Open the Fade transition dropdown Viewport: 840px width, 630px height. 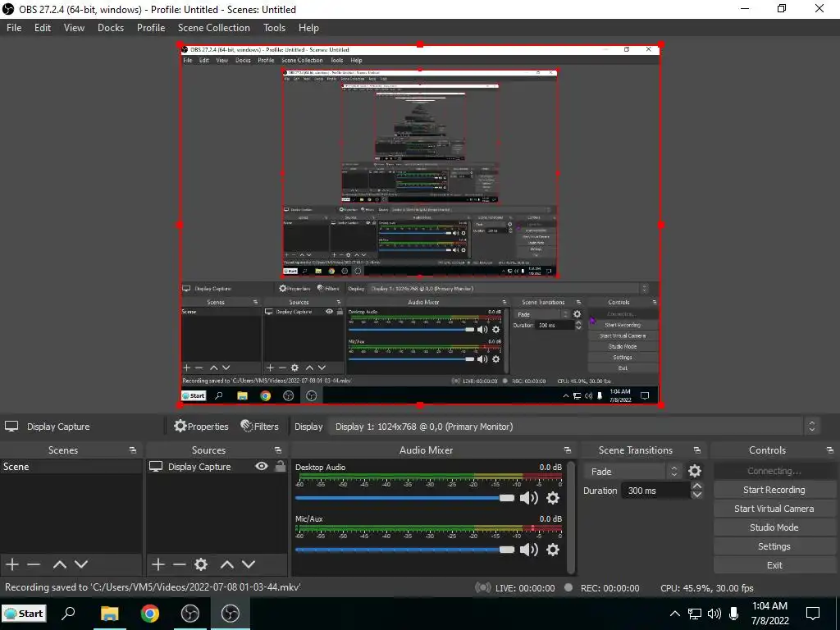[632, 471]
